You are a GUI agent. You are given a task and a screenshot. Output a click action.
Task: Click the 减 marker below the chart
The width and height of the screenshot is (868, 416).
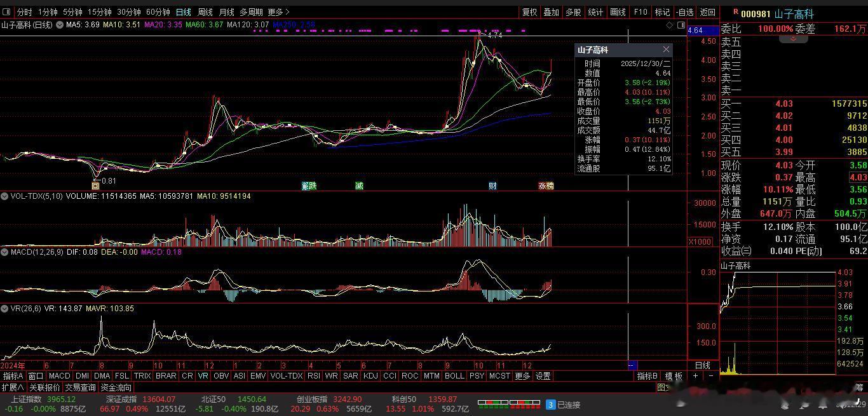pyautogui.click(x=359, y=186)
